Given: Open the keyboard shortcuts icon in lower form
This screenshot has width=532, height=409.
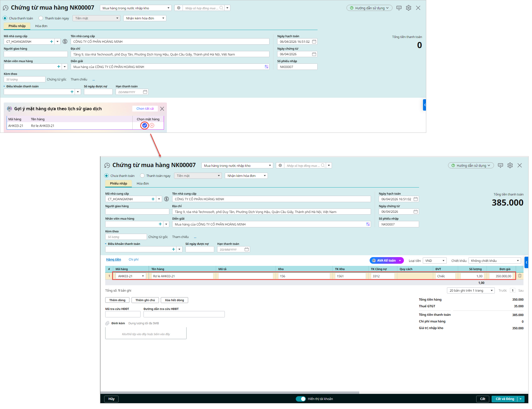Looking at the screenshot, I should pos(500,165).
